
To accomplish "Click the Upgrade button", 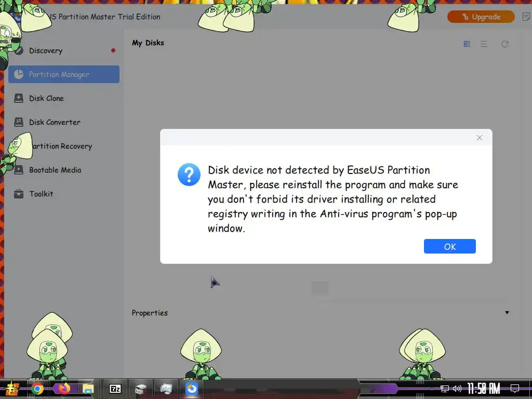I will 481,17.
